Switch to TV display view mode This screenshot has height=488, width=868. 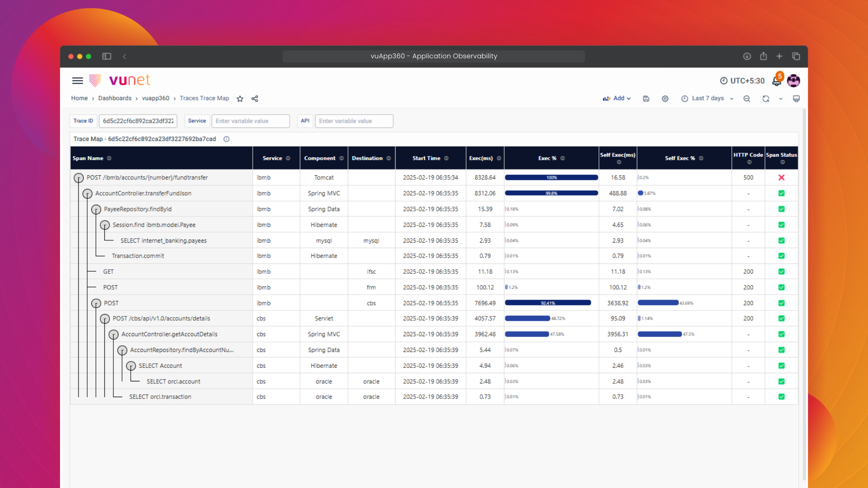click(796, 99)
